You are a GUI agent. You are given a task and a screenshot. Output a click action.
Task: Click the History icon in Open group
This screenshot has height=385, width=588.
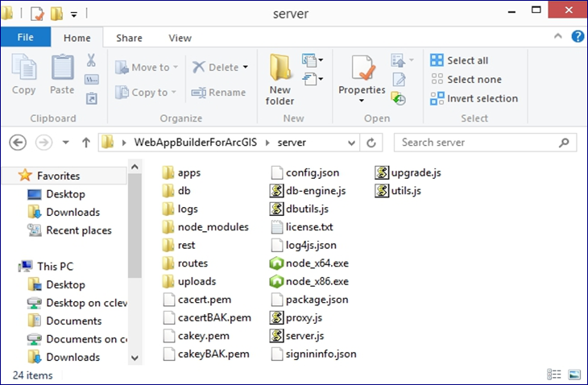(399, 98)
